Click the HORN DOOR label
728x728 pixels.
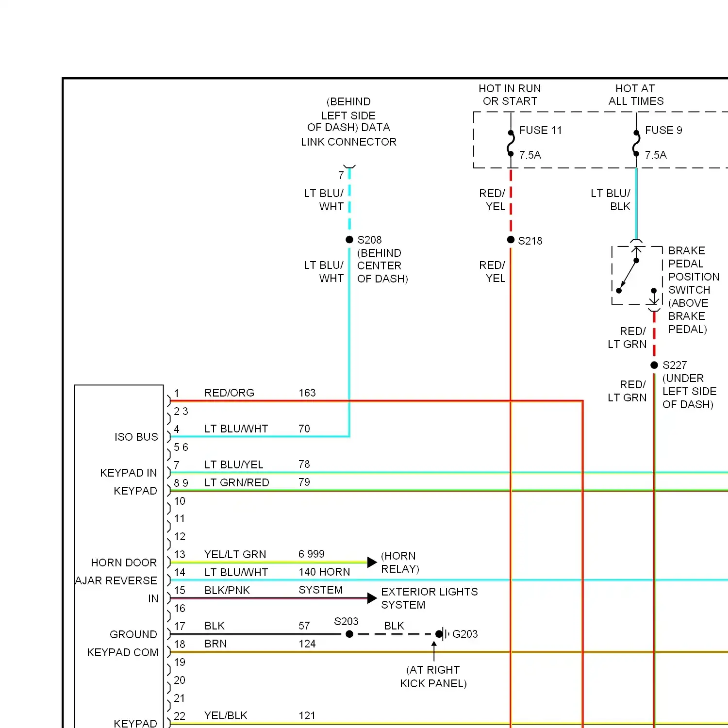124,563
